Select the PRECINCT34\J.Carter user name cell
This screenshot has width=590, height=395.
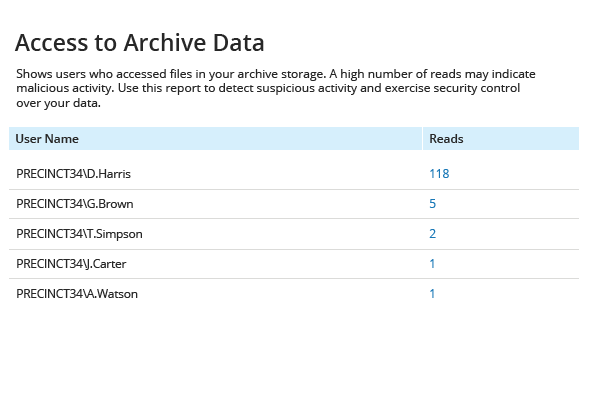[71, 264]
